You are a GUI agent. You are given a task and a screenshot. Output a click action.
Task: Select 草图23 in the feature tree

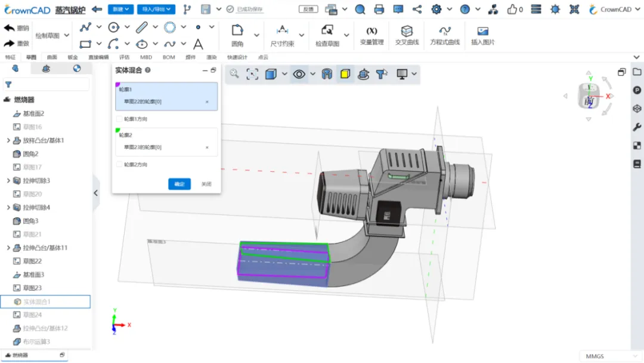pyautogui.click(x=32, y=288)
